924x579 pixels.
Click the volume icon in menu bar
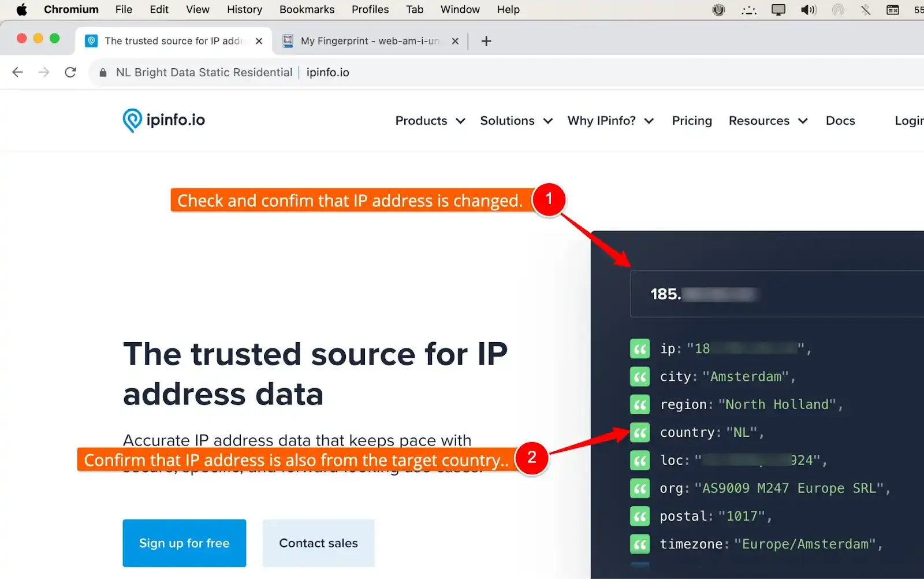click(808, 9)
